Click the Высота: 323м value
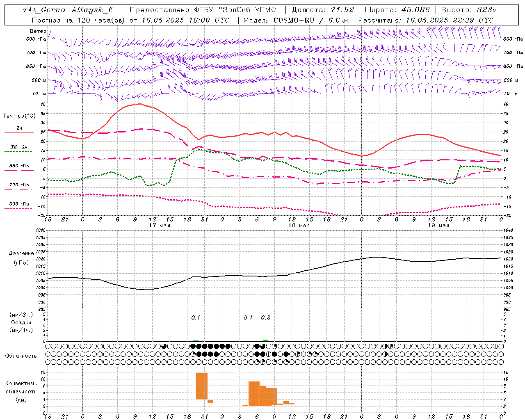Image resolution: width=525 pixels, height=420 pixels. [469, 10]
